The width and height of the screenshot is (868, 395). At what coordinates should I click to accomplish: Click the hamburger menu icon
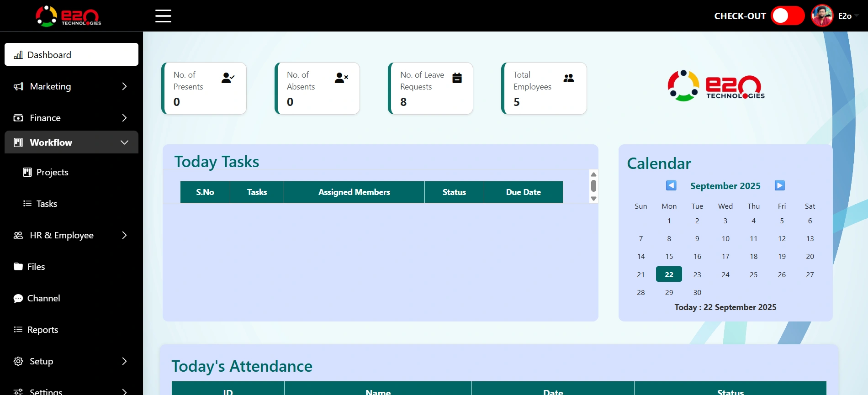coord(163,16)
